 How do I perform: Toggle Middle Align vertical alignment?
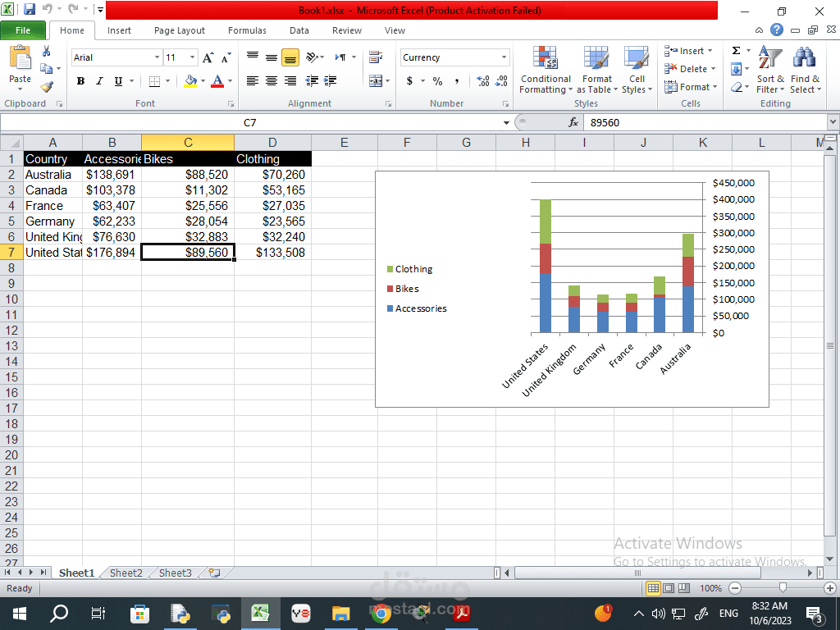[272, 57]
